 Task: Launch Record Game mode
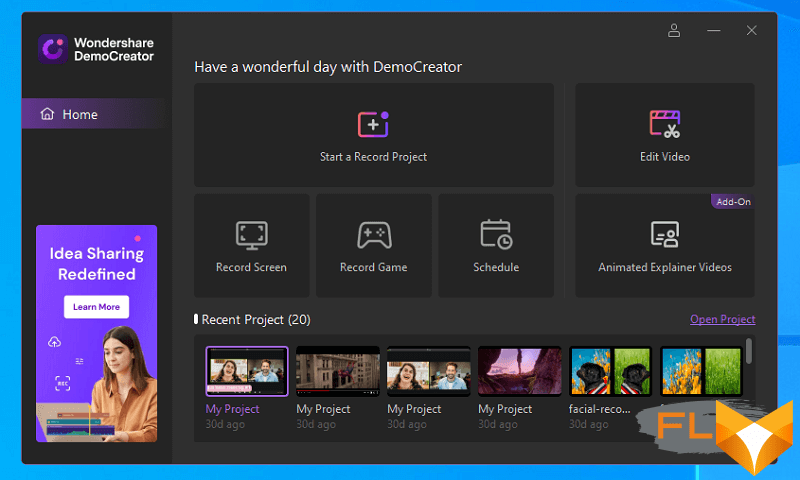pyautogui.click(x=373, y=235)
